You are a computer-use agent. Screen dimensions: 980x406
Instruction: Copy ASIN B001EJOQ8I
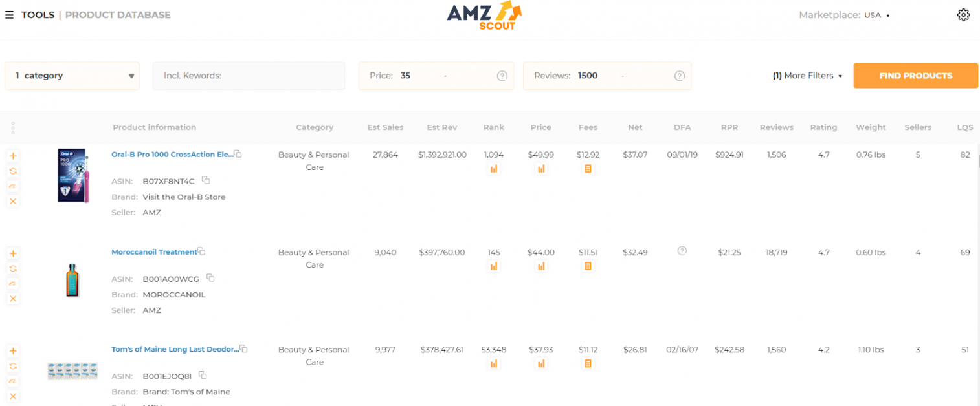[x=203, y=376]
